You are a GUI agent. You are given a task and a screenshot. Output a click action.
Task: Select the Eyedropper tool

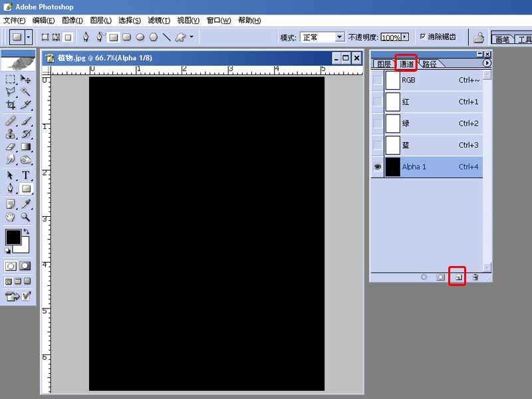[25, 204]
